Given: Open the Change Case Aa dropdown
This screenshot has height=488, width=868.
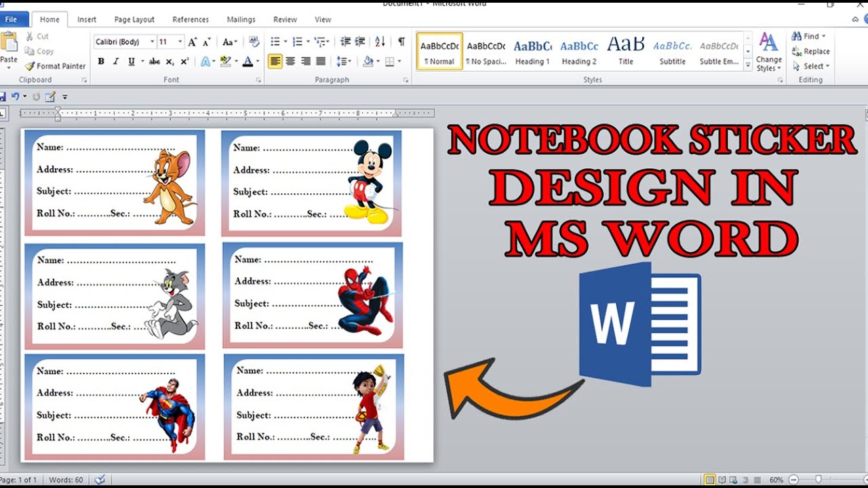Looking at the screenshot, I should coord(231,42).
